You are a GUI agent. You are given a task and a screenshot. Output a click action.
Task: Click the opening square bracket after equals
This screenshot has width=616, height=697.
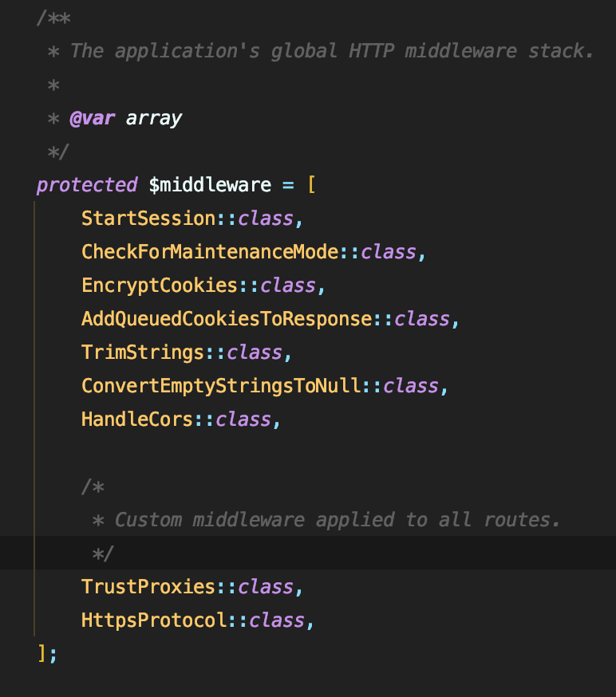click(311, 185)
